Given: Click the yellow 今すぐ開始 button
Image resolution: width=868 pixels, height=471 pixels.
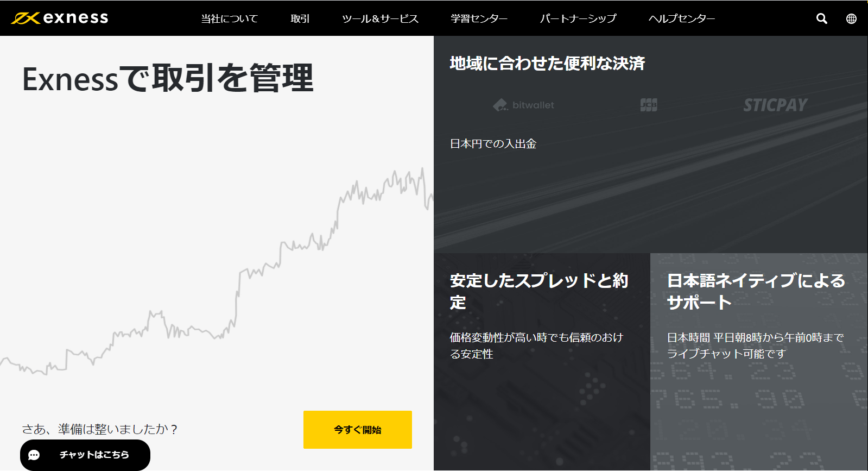Looking at the screenshot, I should pyautogui.click(x=358, y=430).
